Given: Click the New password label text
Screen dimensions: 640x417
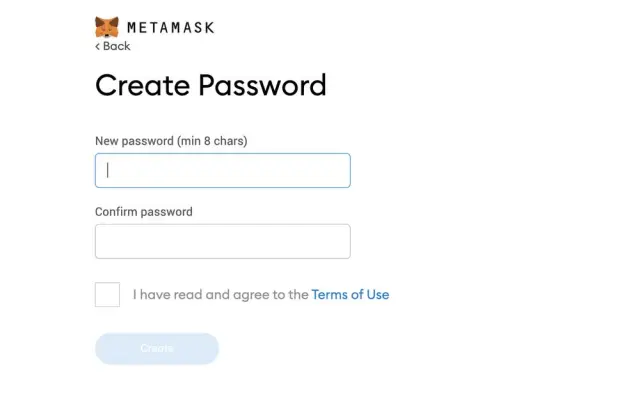Looking at the screenshot, I should tap(134, 141).
